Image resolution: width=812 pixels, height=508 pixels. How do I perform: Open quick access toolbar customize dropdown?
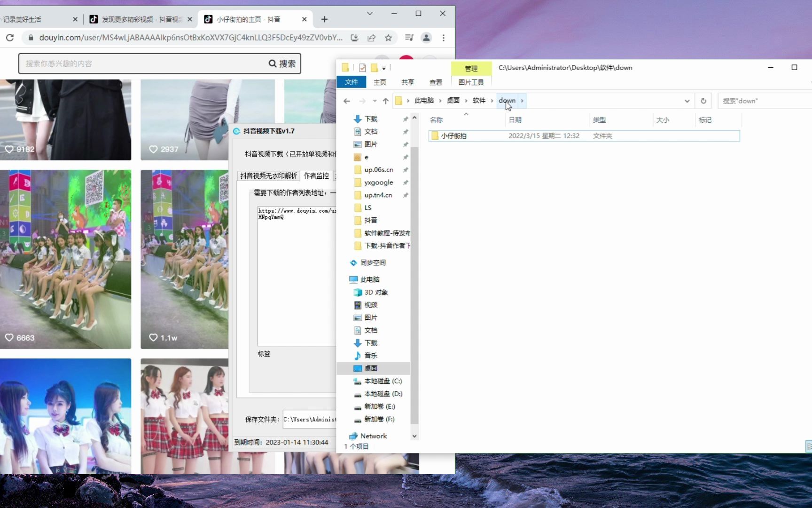point(384,68)
